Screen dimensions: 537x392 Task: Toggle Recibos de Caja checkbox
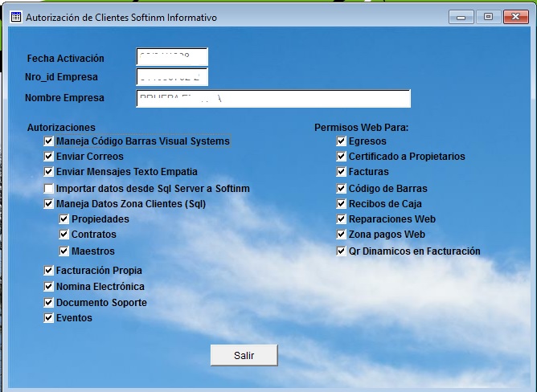[341, 204]
